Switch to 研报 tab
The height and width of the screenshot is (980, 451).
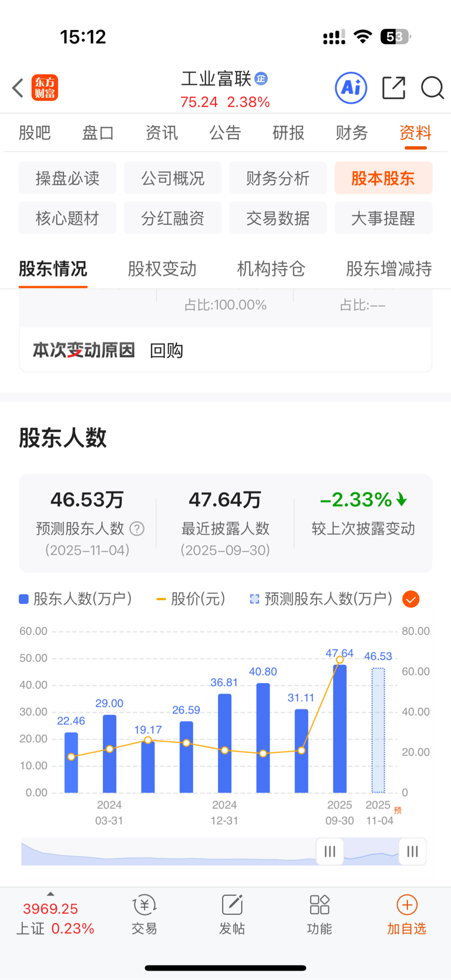(x=288, y=133)
